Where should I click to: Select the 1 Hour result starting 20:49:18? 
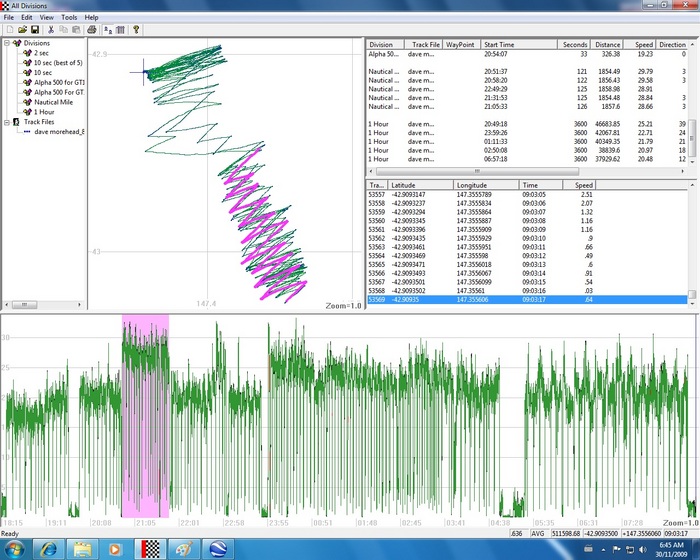click(x=527, y=124)
